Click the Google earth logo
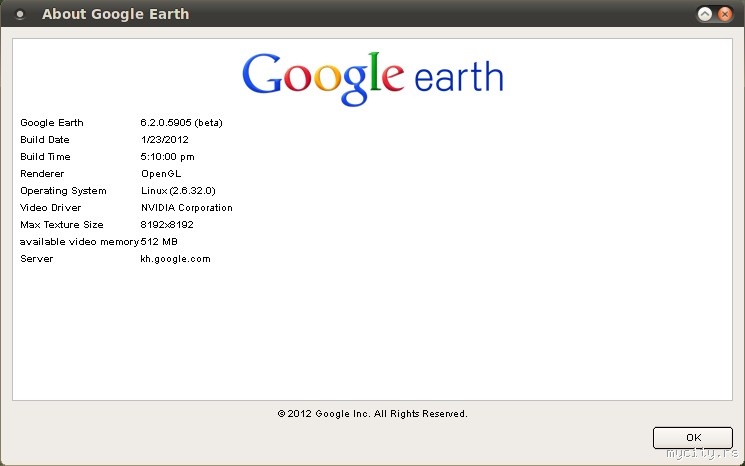This screenshot has width=745, height=466. [x=372, y=78]
